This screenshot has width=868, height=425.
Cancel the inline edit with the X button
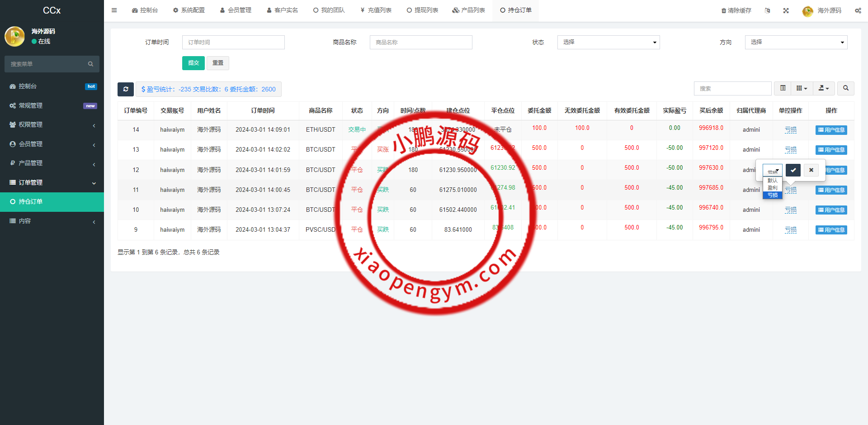[811, 170]
